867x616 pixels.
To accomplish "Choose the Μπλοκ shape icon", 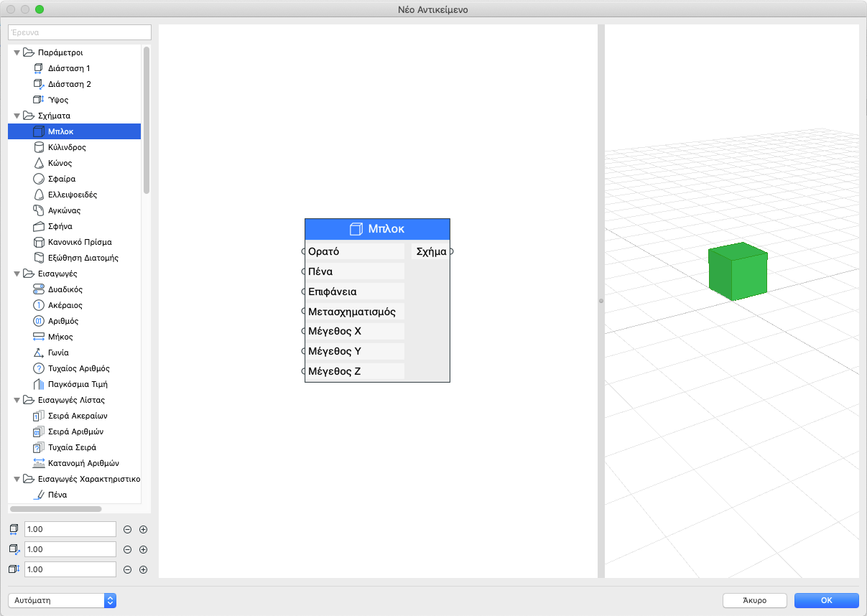I will point(39,131).
